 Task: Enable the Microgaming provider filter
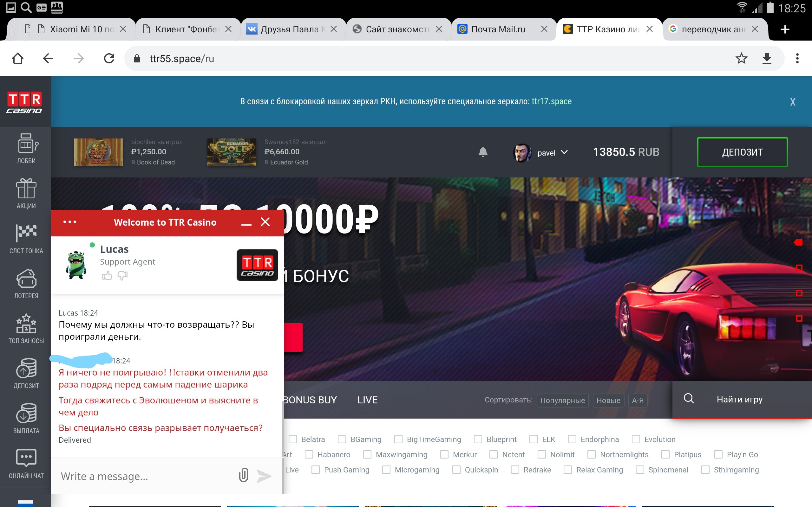pyautogui.click(x=386, y=470)
